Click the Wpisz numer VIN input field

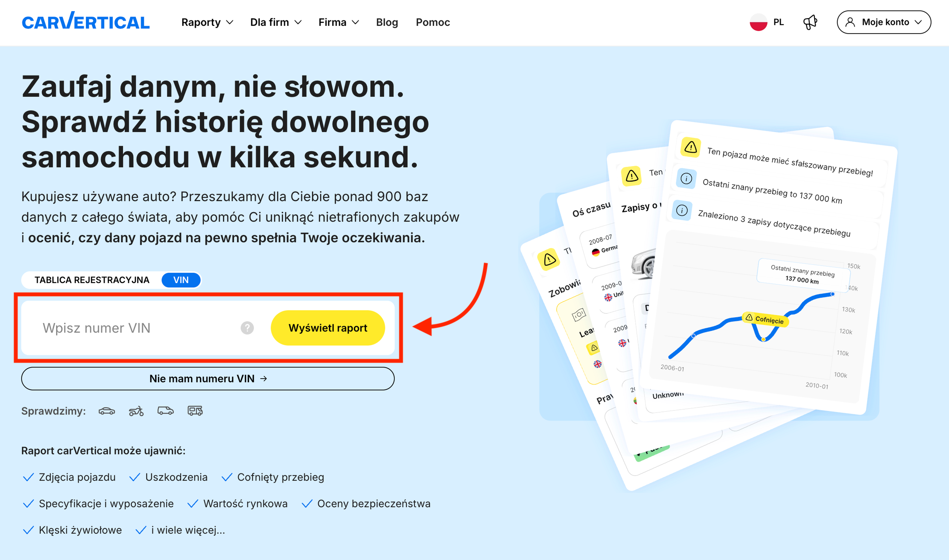[x=136, y=328]
